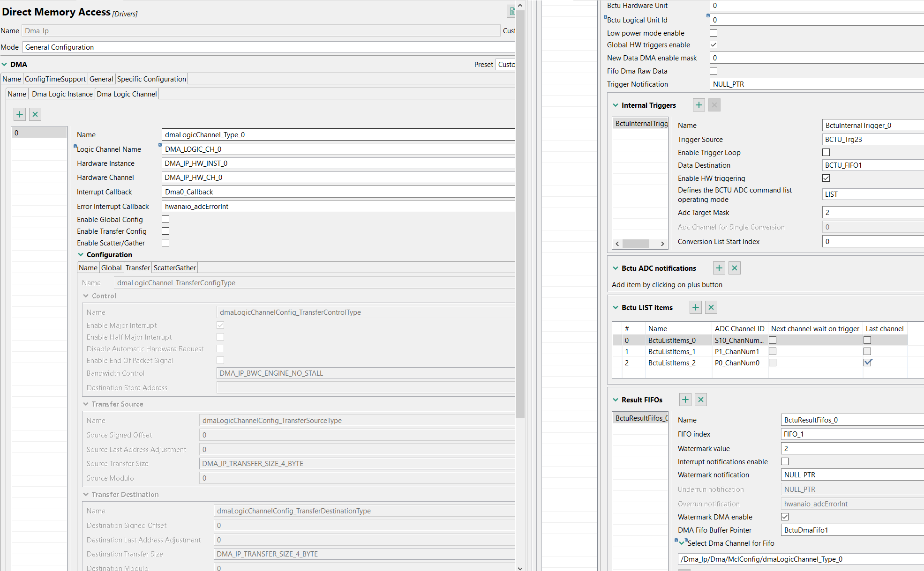924x571 pixels.
Task: Remove the selected DMA logic channel
Action: pyautogui.click(x=35, y=114)
